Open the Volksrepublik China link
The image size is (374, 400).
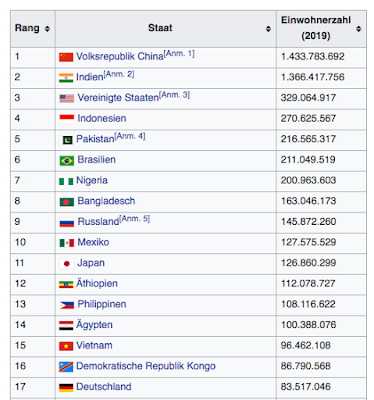click(x=120, y=56)
